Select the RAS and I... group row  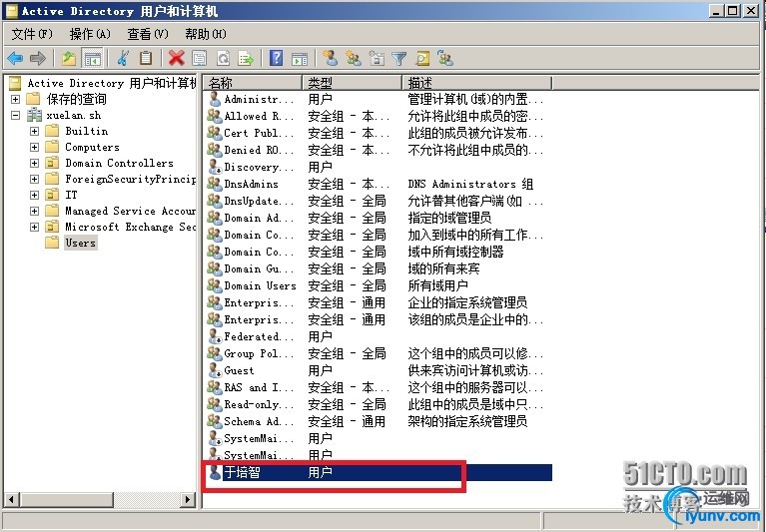coord(378,387)
